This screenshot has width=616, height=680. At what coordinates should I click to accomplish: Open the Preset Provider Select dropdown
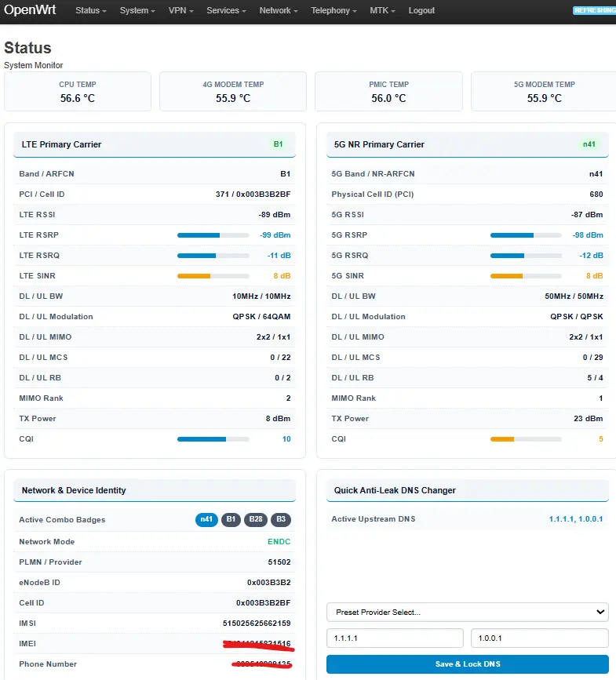point(467,612)
